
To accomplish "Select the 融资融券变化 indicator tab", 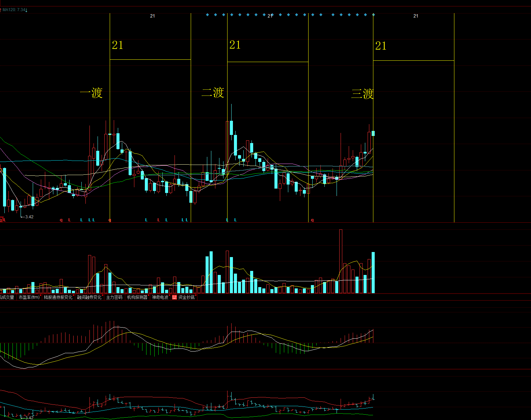I will click(x=90, y=297).
